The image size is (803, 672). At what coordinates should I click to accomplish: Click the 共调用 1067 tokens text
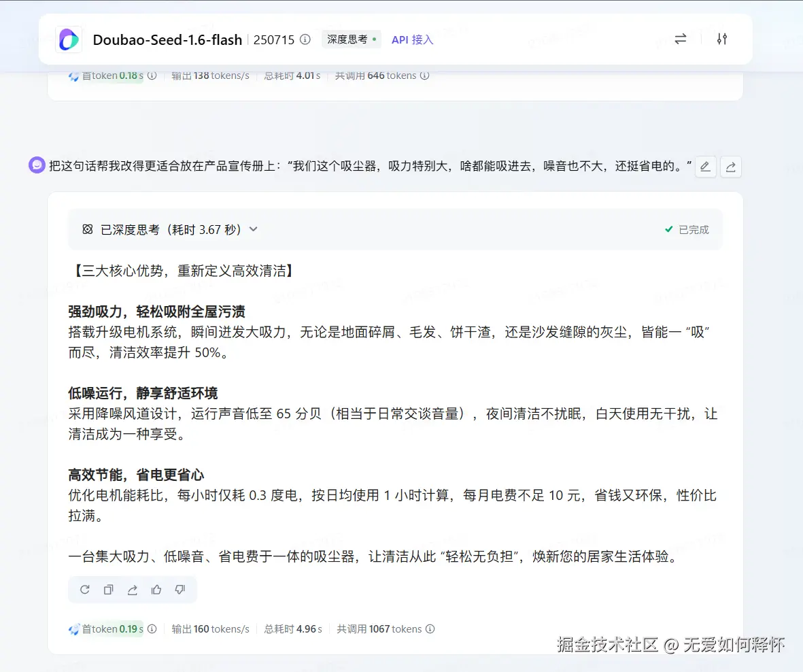379,629
